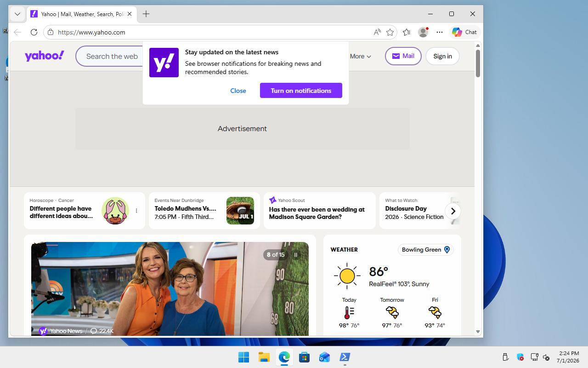The image size is (588, 368).
Task: Click the Sign in button
Action: point(442,56)
